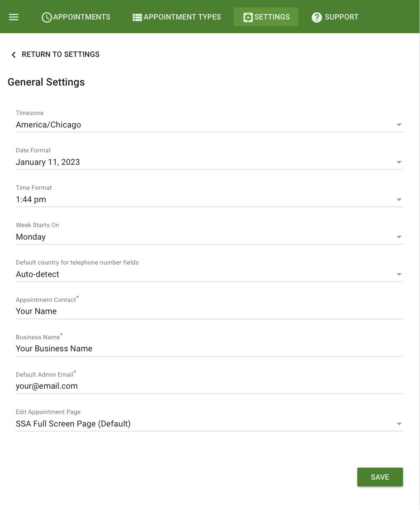Screen dimensions: 420x510
Task: Select the clock icon beside Appointments
Action: 46,17
